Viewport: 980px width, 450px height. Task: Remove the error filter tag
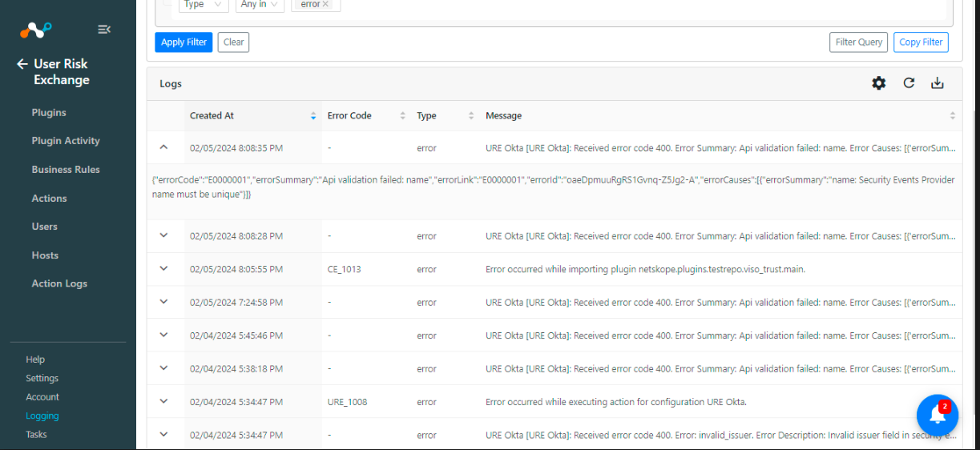[x=325, y=5]
